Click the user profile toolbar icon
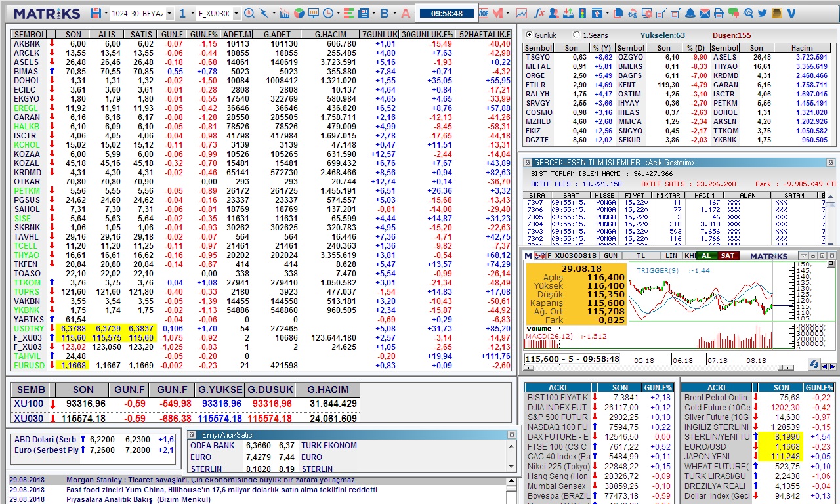The height and width of the screenshot is (504, 840). click(554, 13)
